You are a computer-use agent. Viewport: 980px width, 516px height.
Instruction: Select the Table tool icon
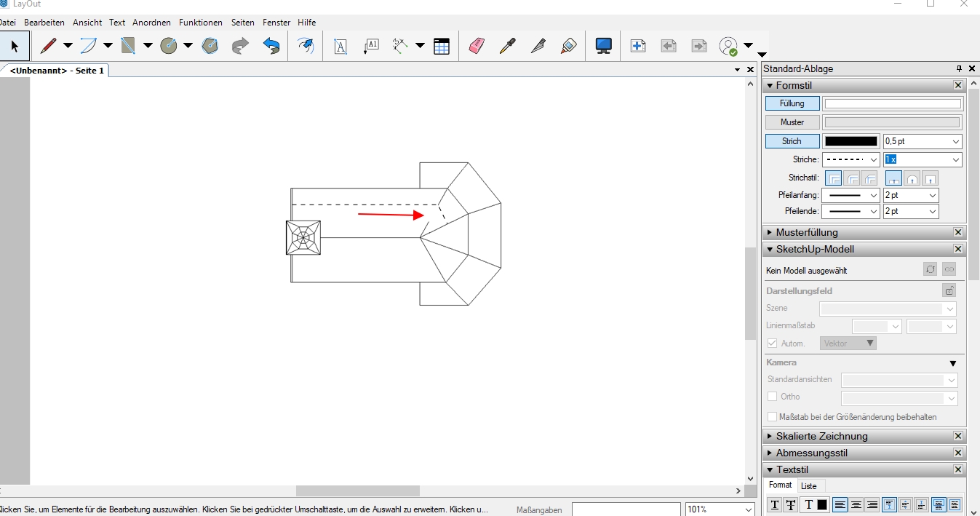tap(442, 47)
